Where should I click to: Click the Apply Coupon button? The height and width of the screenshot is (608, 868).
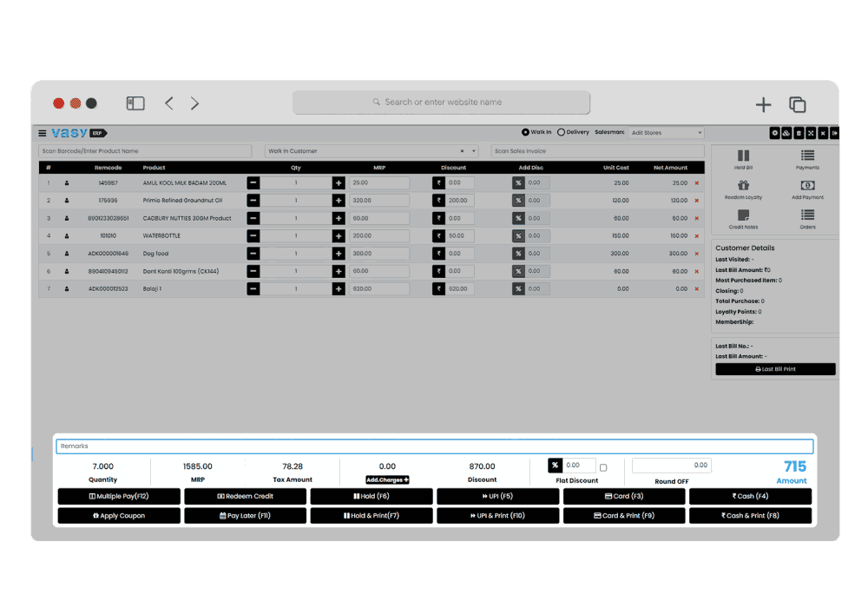tap(118, 515)
